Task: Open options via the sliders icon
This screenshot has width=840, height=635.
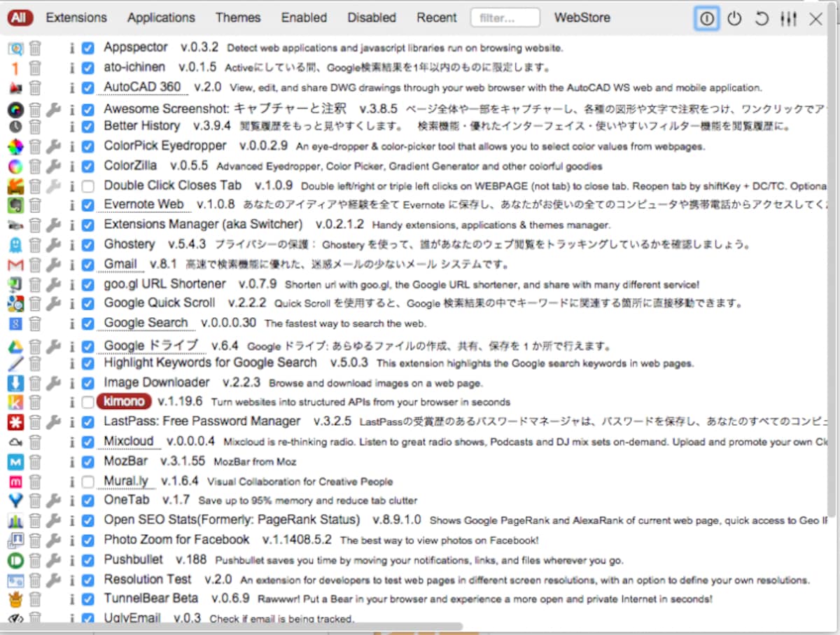Action: coord(789,19)
